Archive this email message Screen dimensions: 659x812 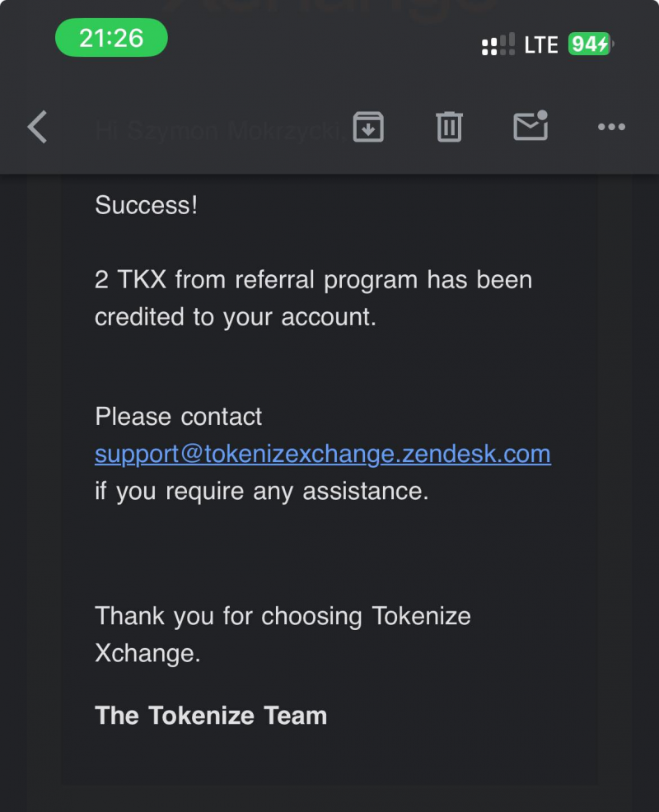[x=368, y=127]
